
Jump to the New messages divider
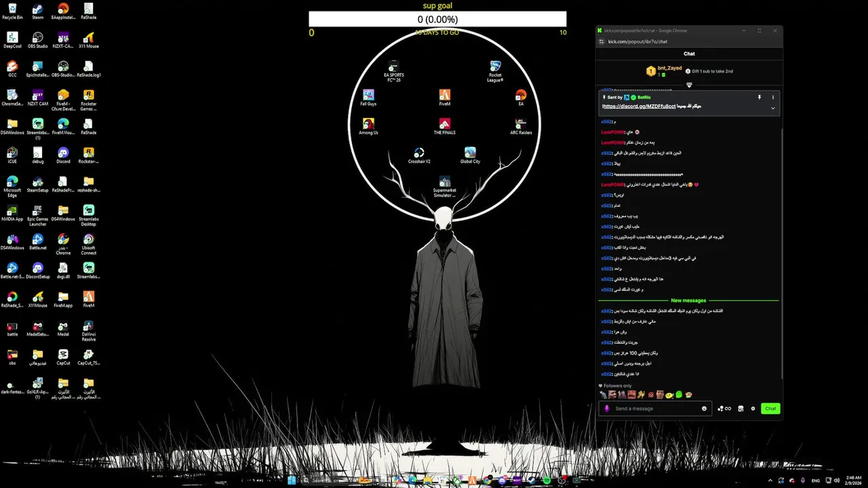[x=688, y=300]
